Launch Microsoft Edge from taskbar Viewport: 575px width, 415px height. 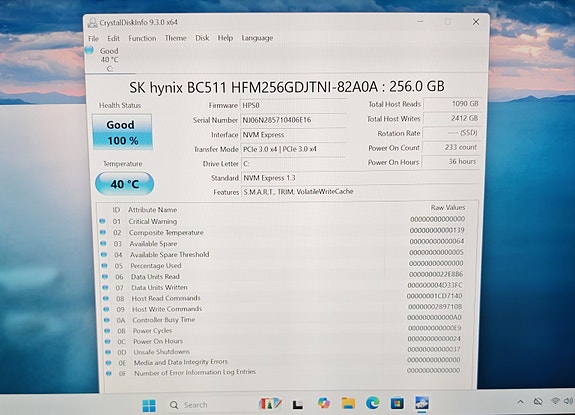coord(373,403)
